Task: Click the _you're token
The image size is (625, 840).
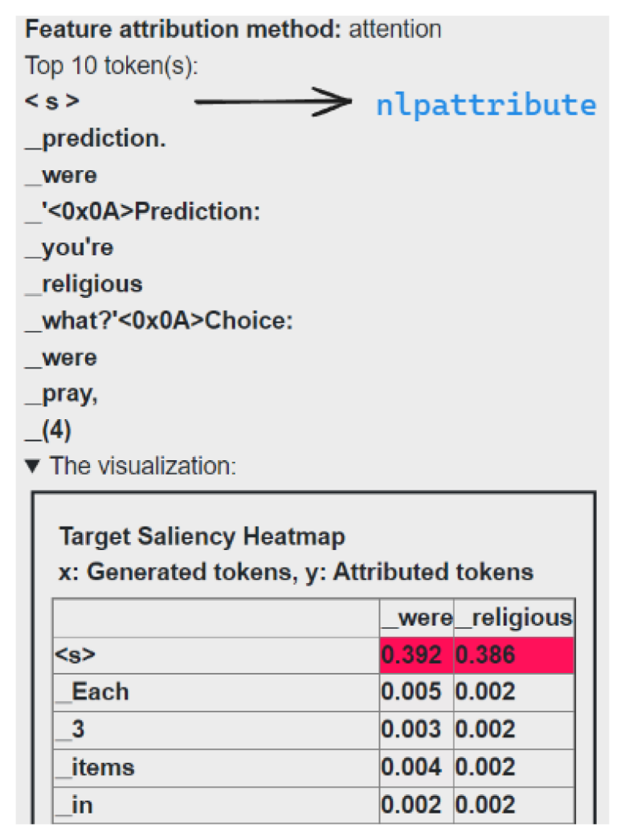Action: click(70, 247)
